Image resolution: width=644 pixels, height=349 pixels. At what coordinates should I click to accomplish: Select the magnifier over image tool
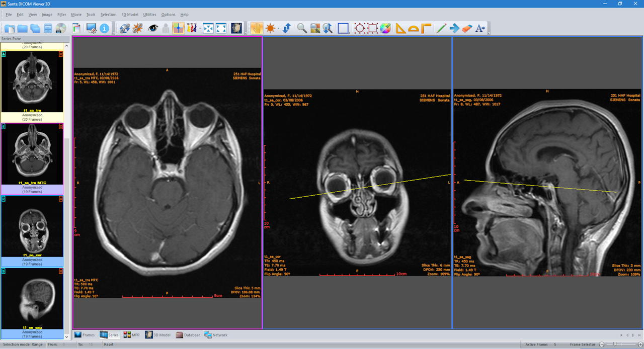tap(315, 29)
